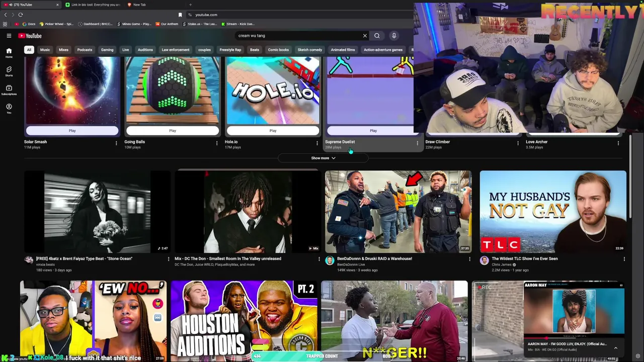
Task: Select the Action-adventure games filter chip
Action: pos(383,50)
